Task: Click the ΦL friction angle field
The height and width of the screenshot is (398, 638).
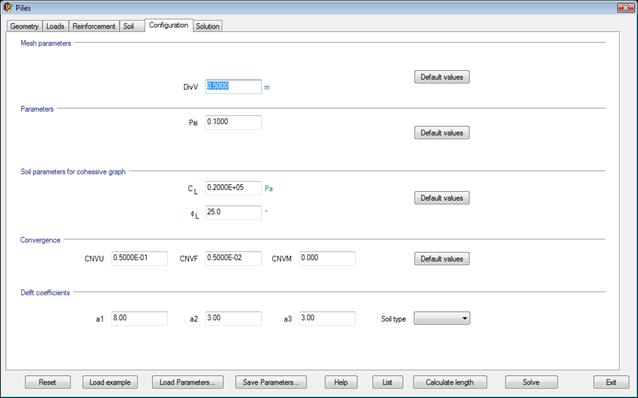Action: point(233,212)
